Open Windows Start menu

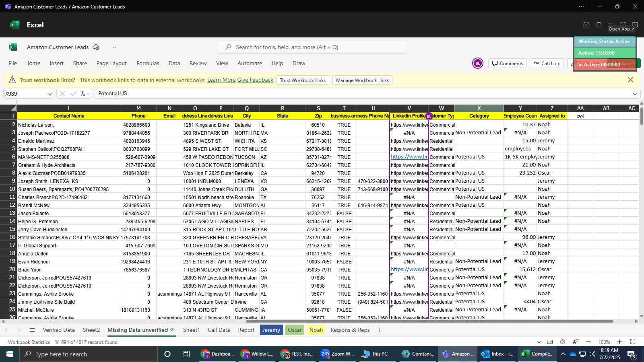(9, 354)
